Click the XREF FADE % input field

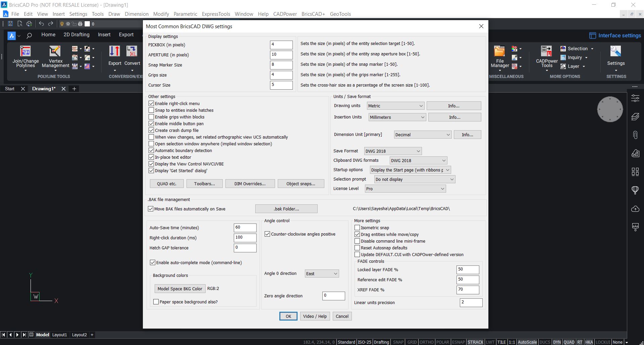coord(468,290)
